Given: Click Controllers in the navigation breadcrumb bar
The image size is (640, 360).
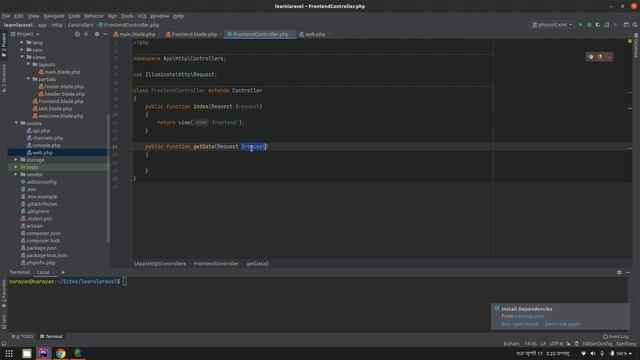Looking at the screenshot, I should tap(80, 25).
